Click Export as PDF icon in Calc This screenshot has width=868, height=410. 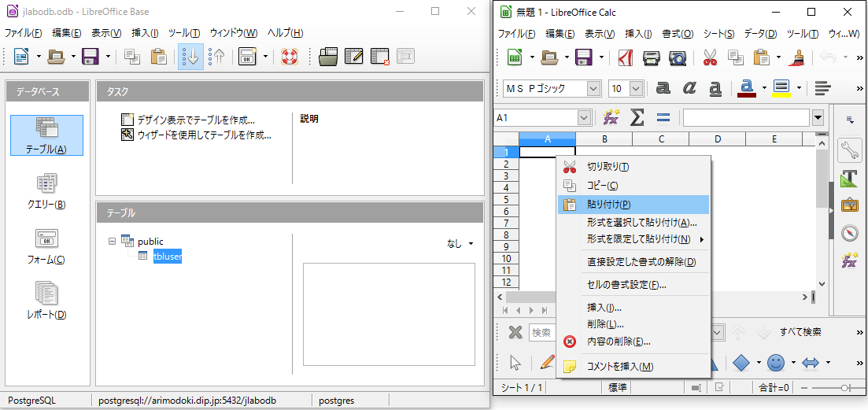tap(626, 57)
